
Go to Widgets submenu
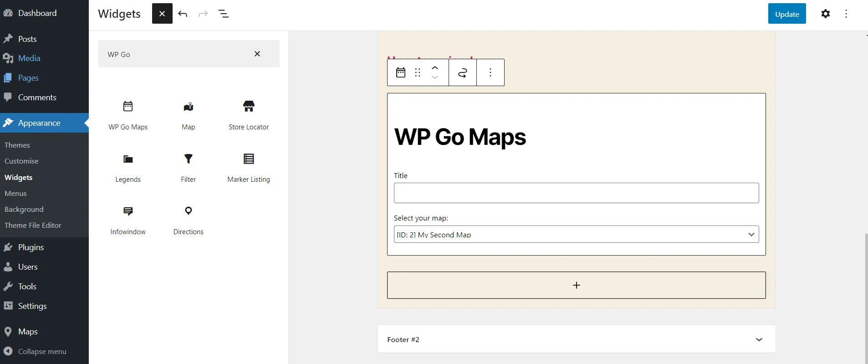19,177
